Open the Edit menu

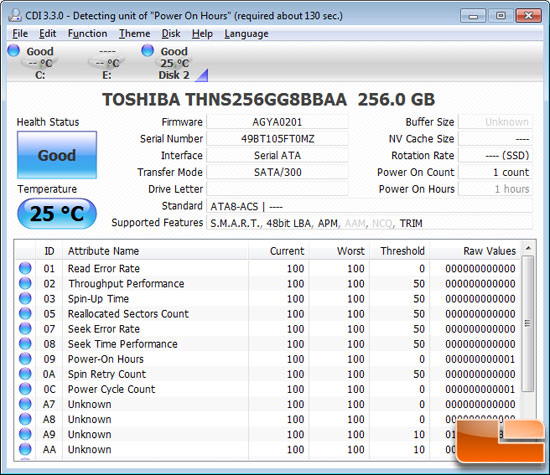47,34
